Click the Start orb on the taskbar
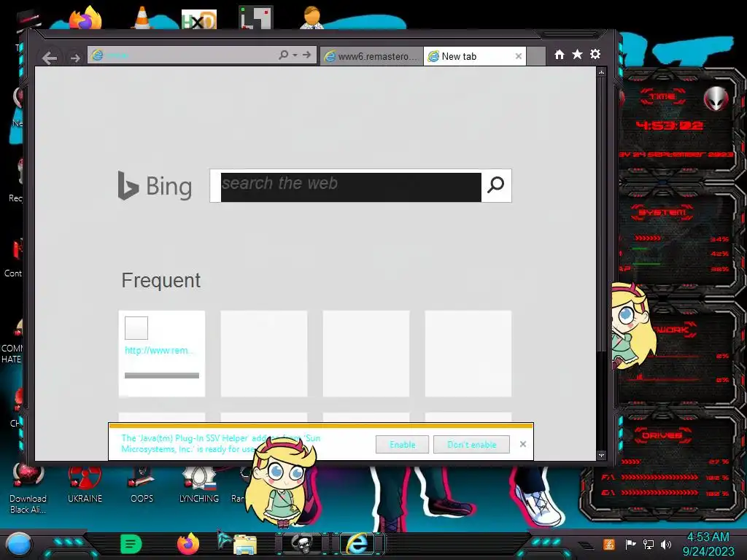Screen dimensions: 747x560 pyautogui.click(x=18, y=544)
